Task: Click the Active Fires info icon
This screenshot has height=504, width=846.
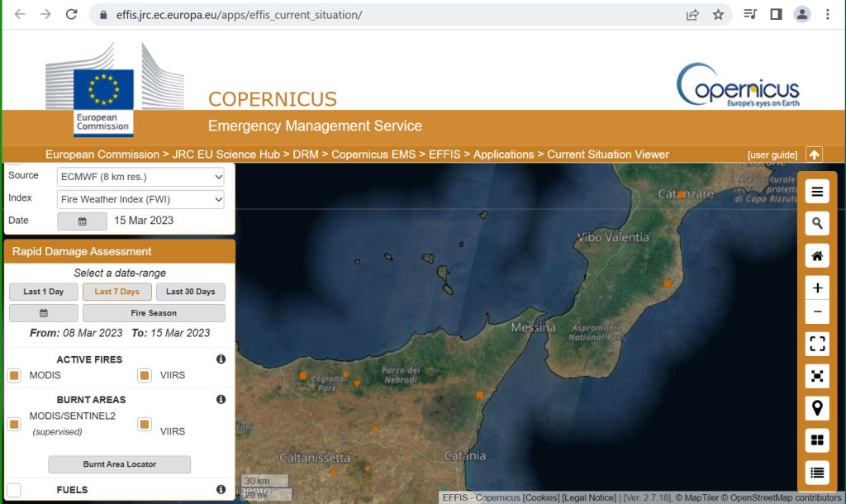Action: tap(221, 359)
